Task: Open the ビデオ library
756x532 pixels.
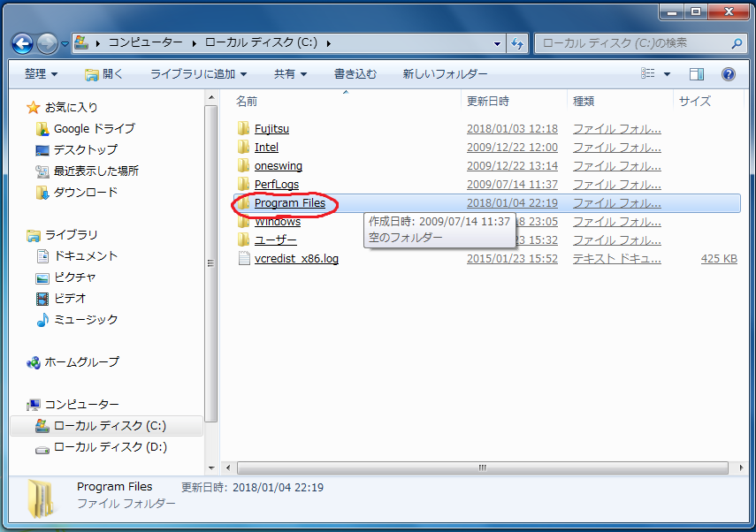Action: (x=70, y=299)
